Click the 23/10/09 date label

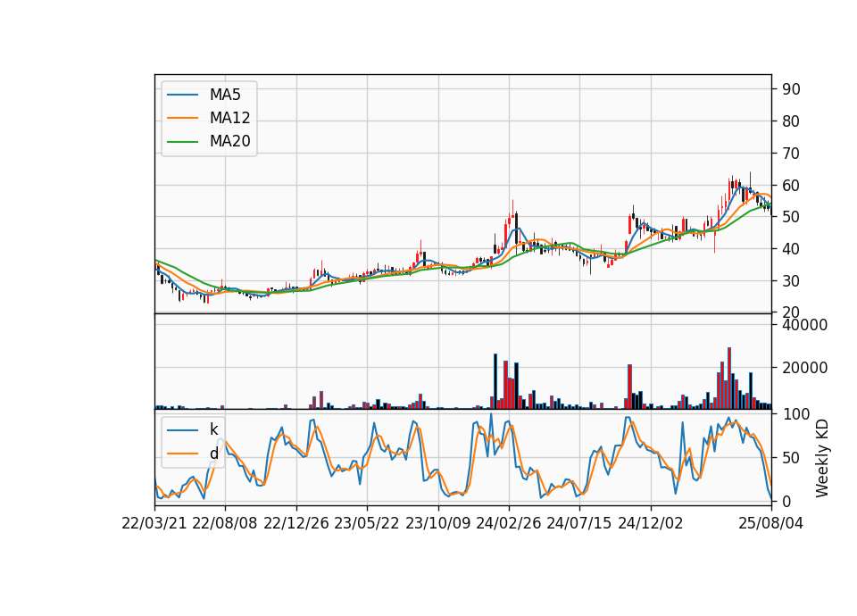[437, 523]
